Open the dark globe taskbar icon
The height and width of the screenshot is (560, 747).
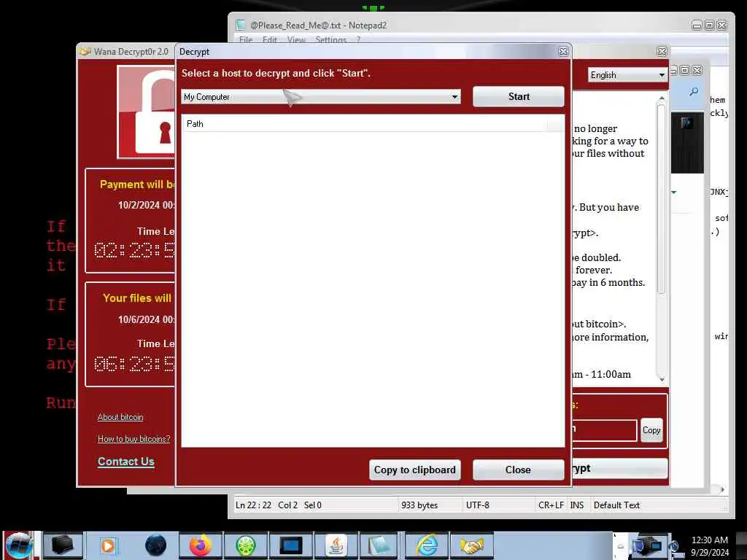point(155,545)
